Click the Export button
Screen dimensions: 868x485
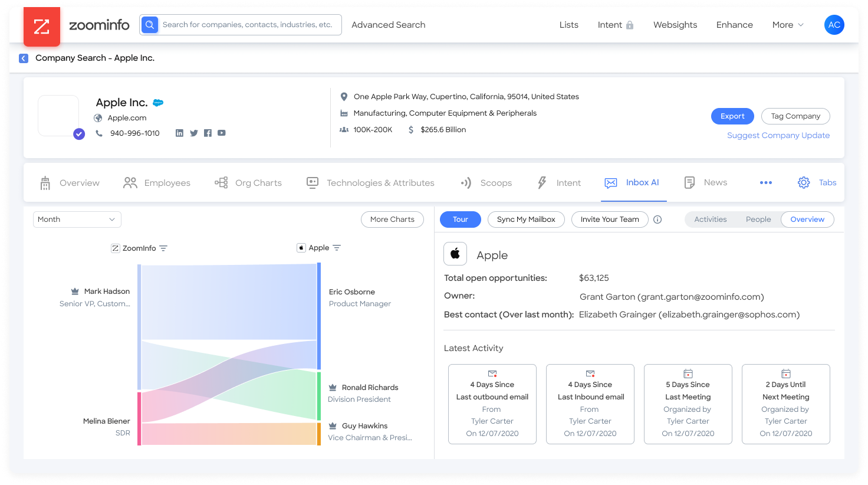732,116
